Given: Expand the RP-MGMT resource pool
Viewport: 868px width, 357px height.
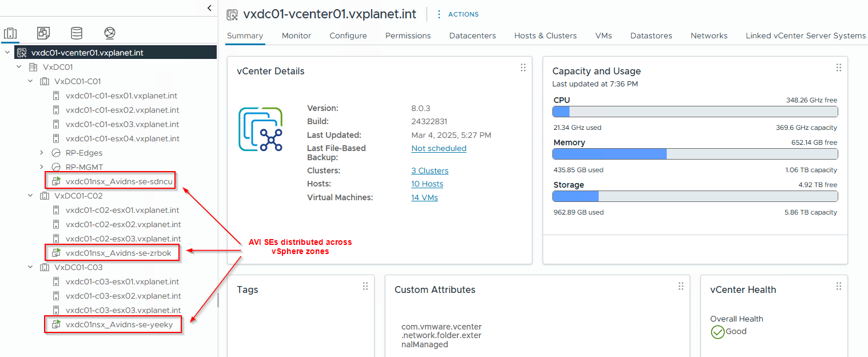Looking at the screenshot, I should (42, 167).
